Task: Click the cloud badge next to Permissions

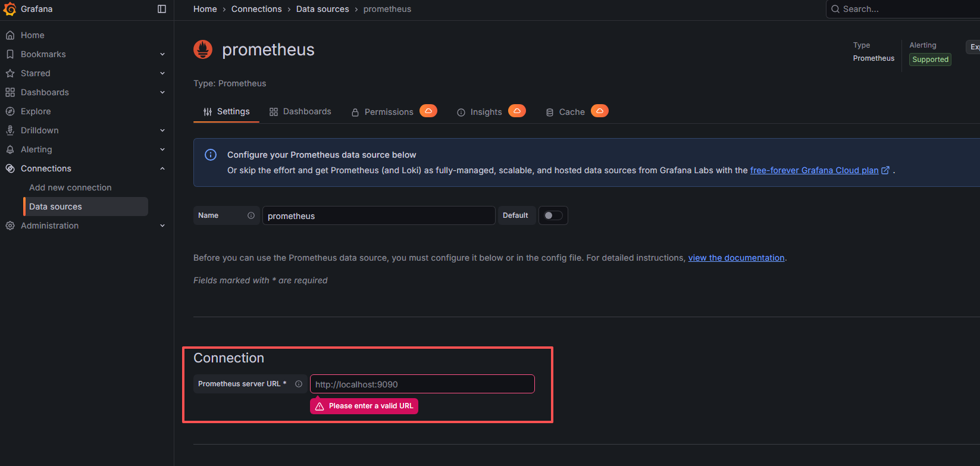Action: [x=428, y=111]
